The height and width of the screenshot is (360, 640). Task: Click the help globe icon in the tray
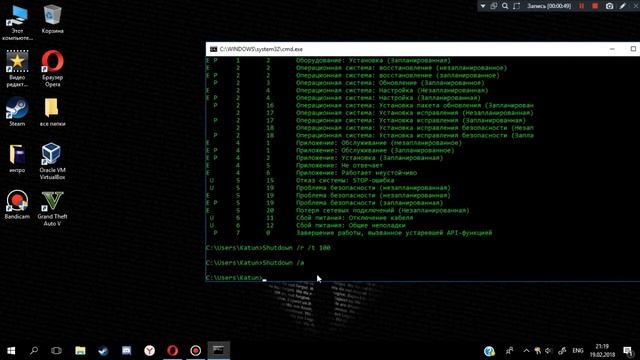(489, 351)
